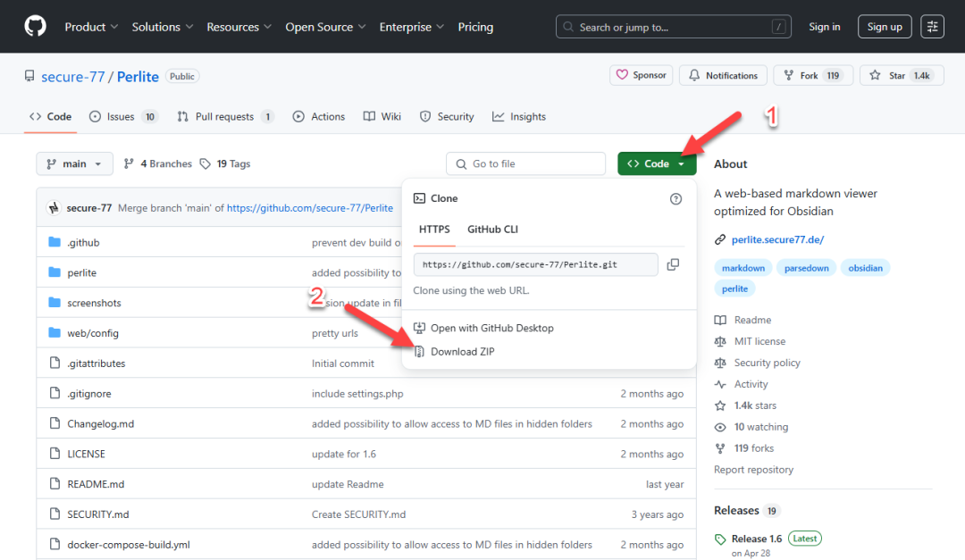Copy the clone URL to clipboard
965x560 pixels.
click(x=673, y=264)
